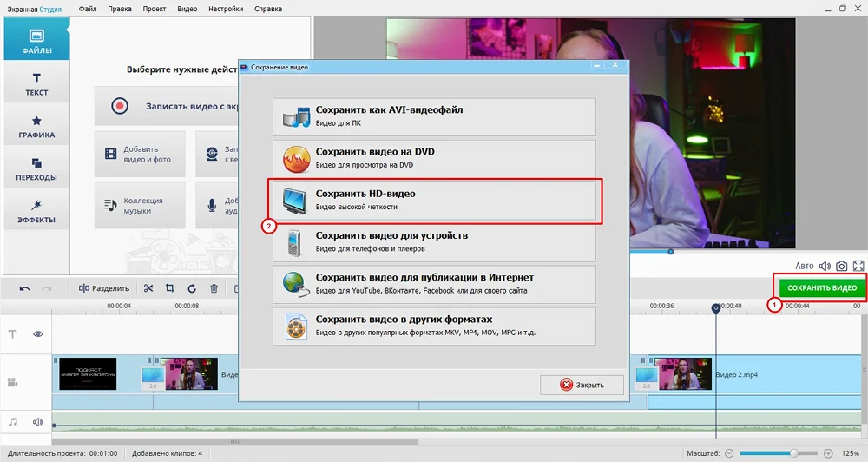Undo the last action with arrow icon
This screenshot has width=868, height=462.
coord(24,288)
